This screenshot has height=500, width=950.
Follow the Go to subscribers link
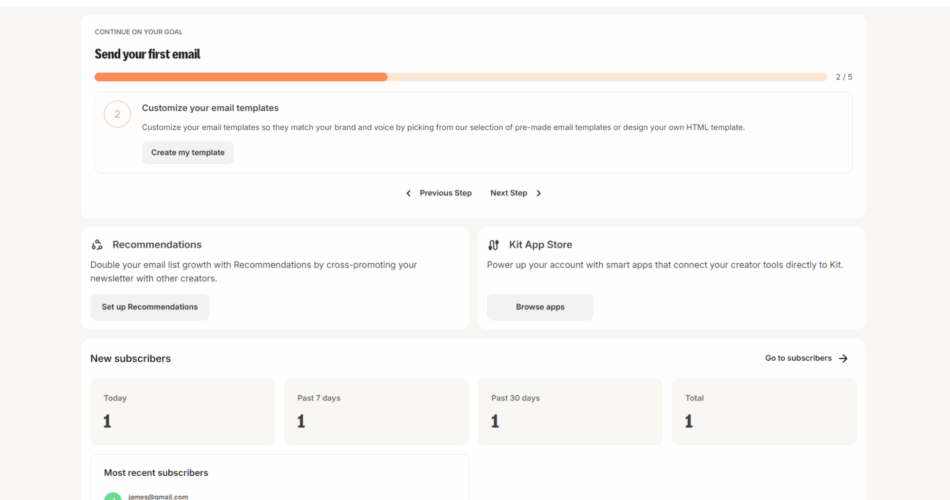[x=798, y=358]
